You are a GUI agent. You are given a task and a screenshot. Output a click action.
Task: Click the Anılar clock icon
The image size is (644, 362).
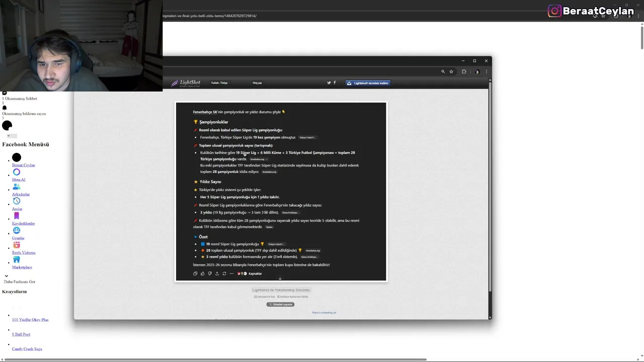(17, 201)
